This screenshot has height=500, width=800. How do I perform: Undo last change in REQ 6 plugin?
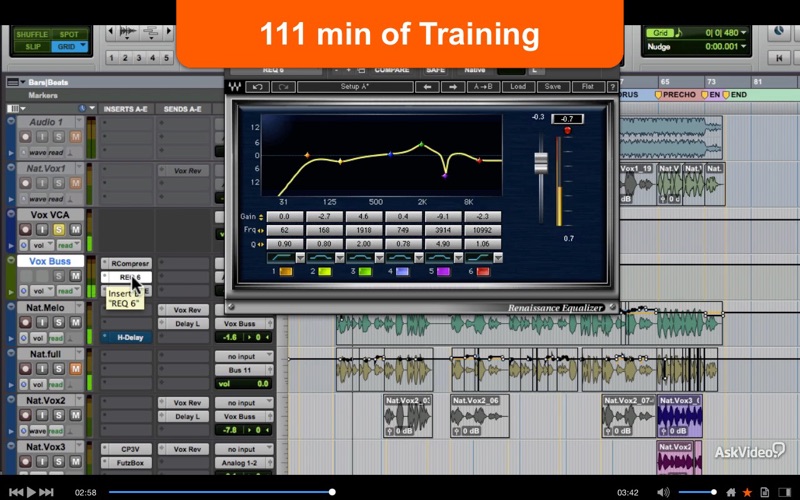(257, 87)
